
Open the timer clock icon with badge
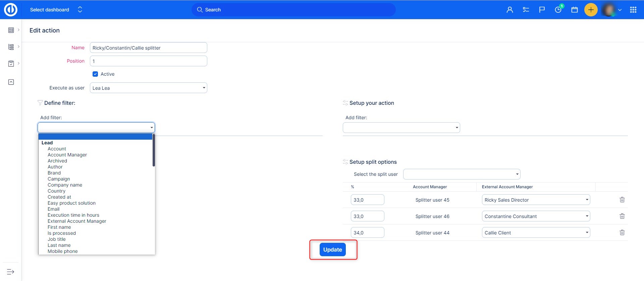coord(558,9)
